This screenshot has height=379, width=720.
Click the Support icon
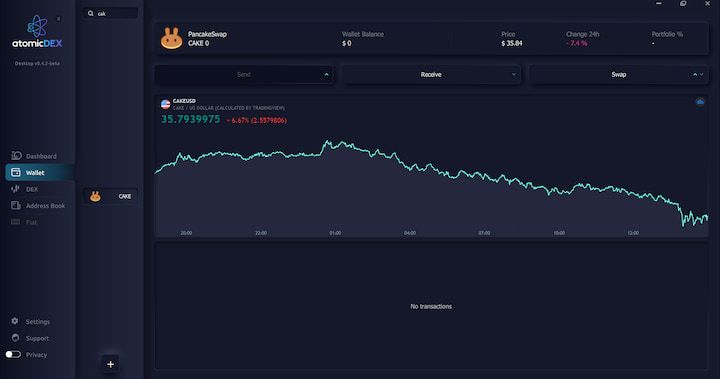[15, 338]
